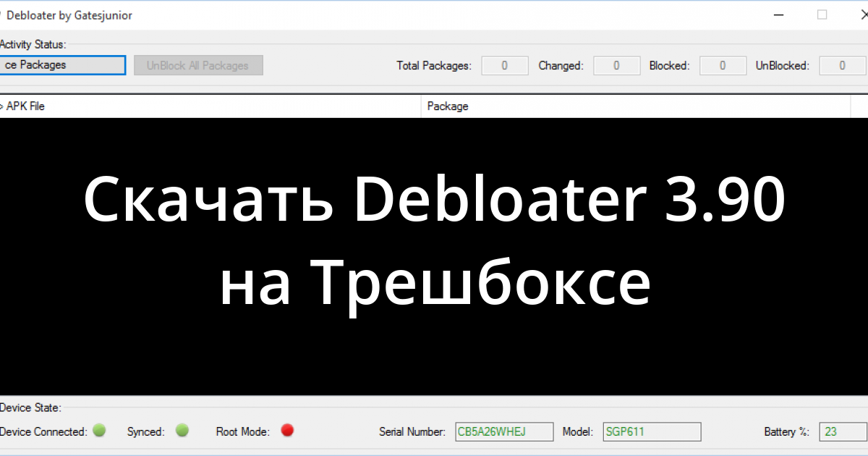Click the 'Synced:' label
Image resolution: width=868 pixels, height=456 pixels.
coord(145,432)
